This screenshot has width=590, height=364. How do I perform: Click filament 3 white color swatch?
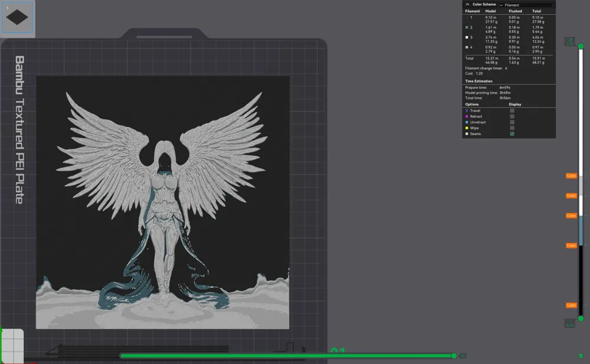(x=467, y=37)
